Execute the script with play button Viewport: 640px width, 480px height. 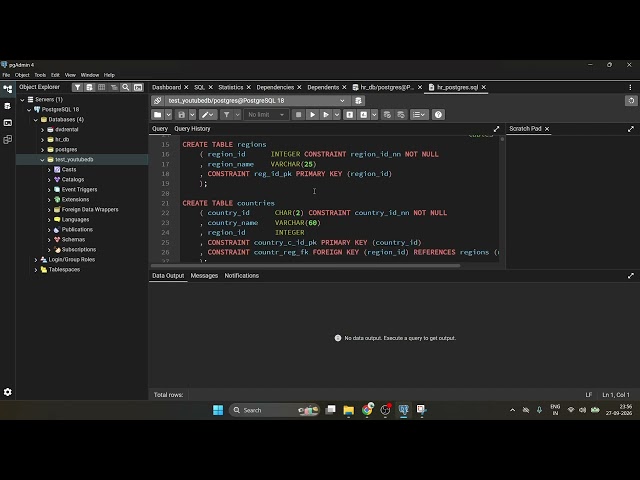[312, 115]
